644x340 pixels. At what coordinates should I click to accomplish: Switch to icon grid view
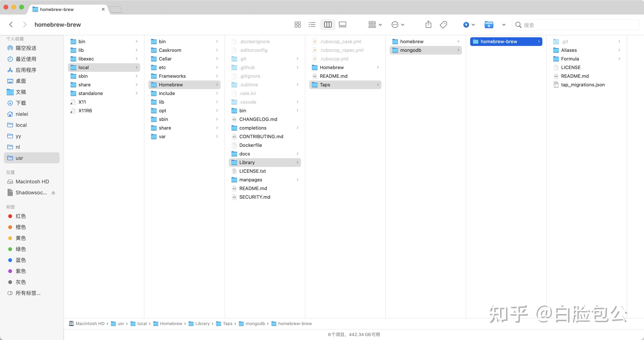(x=297, y=25)
